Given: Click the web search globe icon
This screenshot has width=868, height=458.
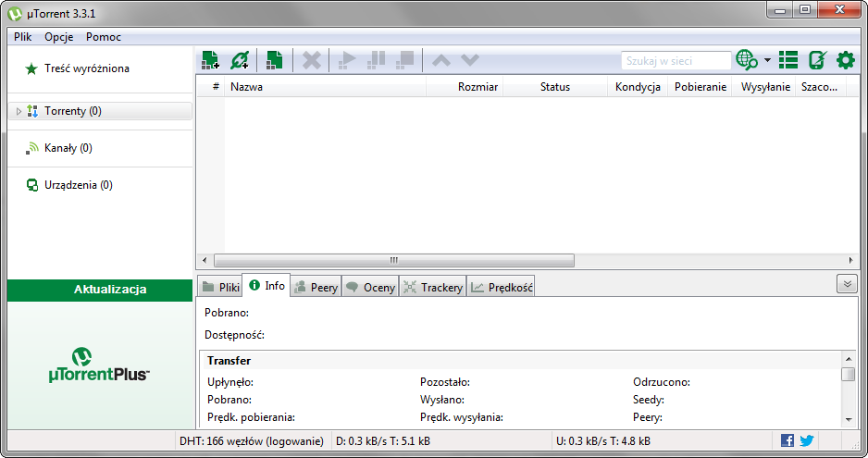Looking at the screenshot, I should [746, 60].
